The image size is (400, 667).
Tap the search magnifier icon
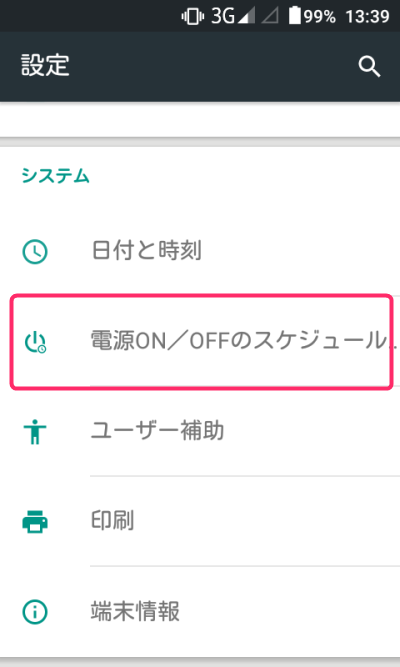[369, 66]
